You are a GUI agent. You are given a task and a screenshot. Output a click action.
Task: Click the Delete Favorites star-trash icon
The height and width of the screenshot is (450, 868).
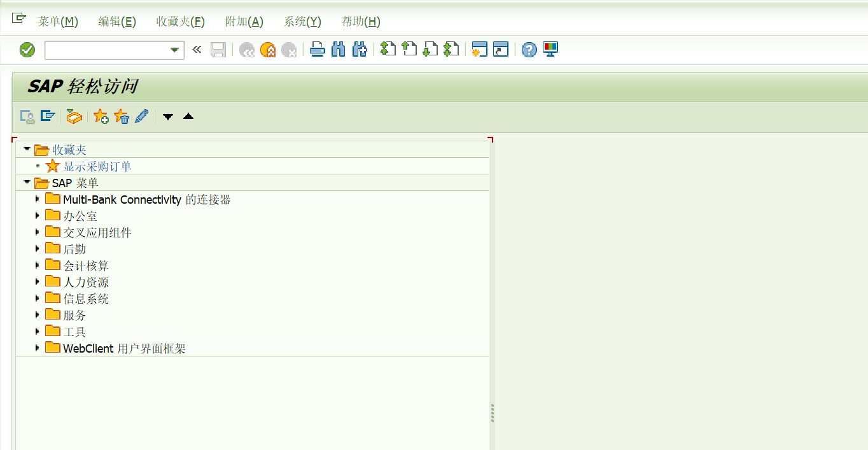[x=121, y=116]
